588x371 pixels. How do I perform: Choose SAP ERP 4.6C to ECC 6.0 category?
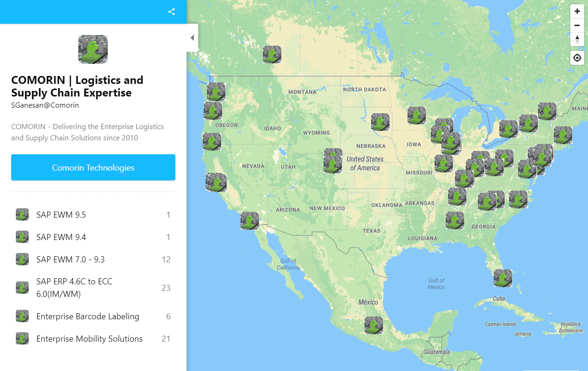(x=74, y=288)
